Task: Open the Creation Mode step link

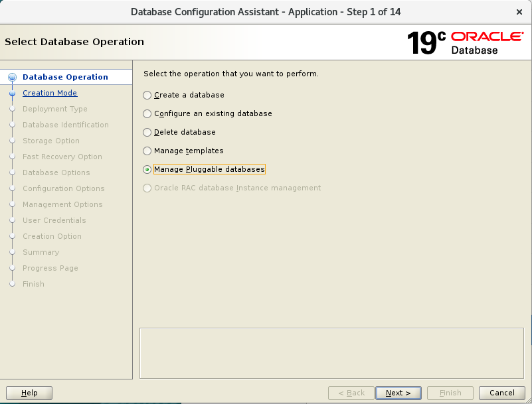Action: (x=50, y=93)
